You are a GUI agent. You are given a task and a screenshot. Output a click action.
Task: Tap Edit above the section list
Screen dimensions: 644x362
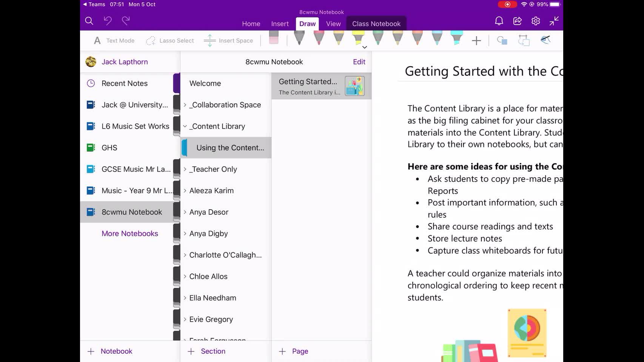click(359, 61)
